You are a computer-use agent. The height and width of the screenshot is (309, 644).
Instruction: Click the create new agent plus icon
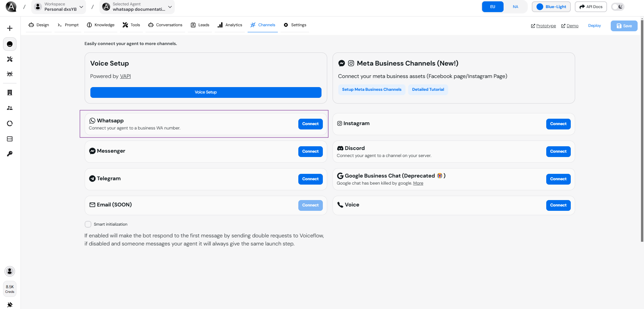coord(9,28)
